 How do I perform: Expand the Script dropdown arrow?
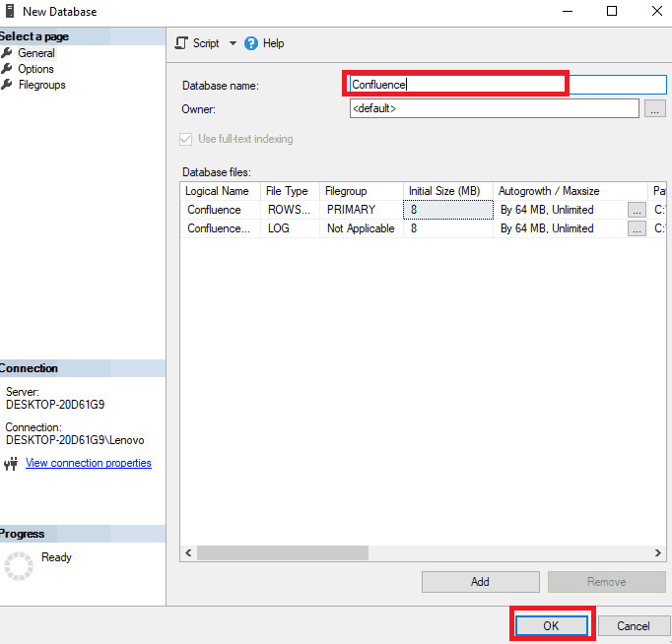[233, 43]
